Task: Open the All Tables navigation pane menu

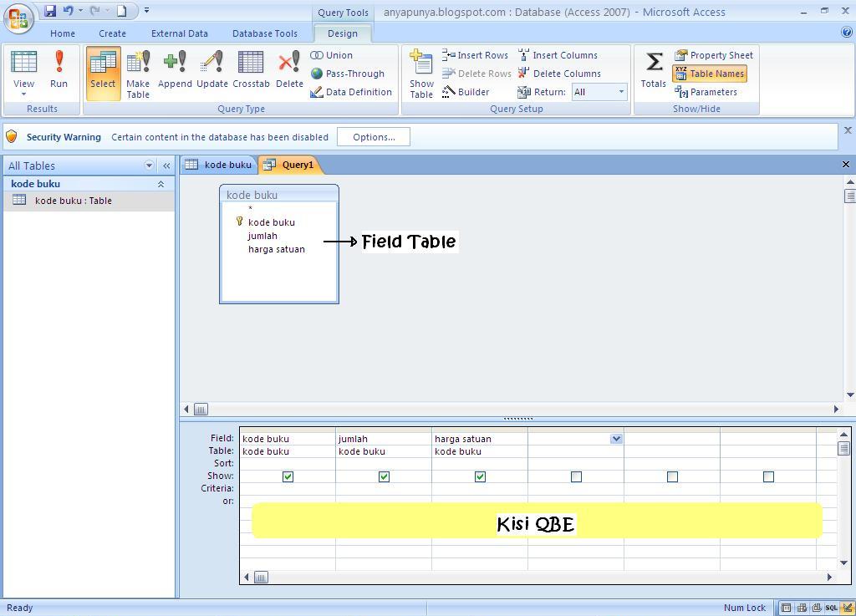Action: coord(149,165)
